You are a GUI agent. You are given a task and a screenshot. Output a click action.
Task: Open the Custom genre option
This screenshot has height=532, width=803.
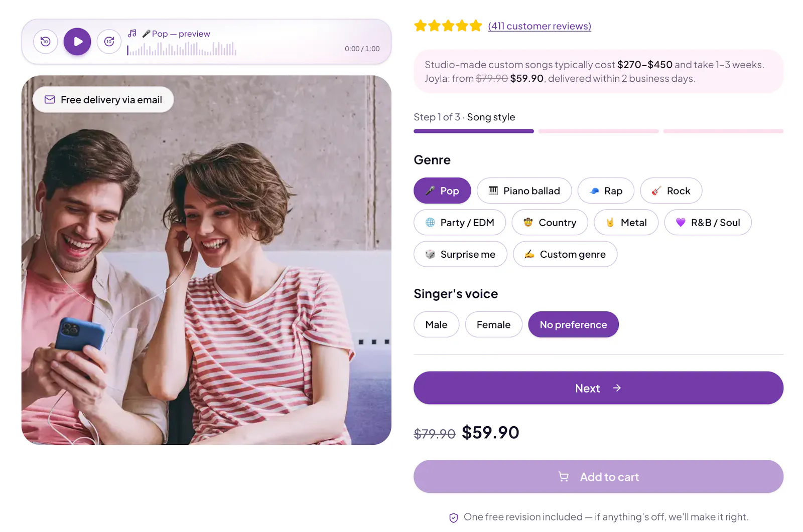pos(565,254)
